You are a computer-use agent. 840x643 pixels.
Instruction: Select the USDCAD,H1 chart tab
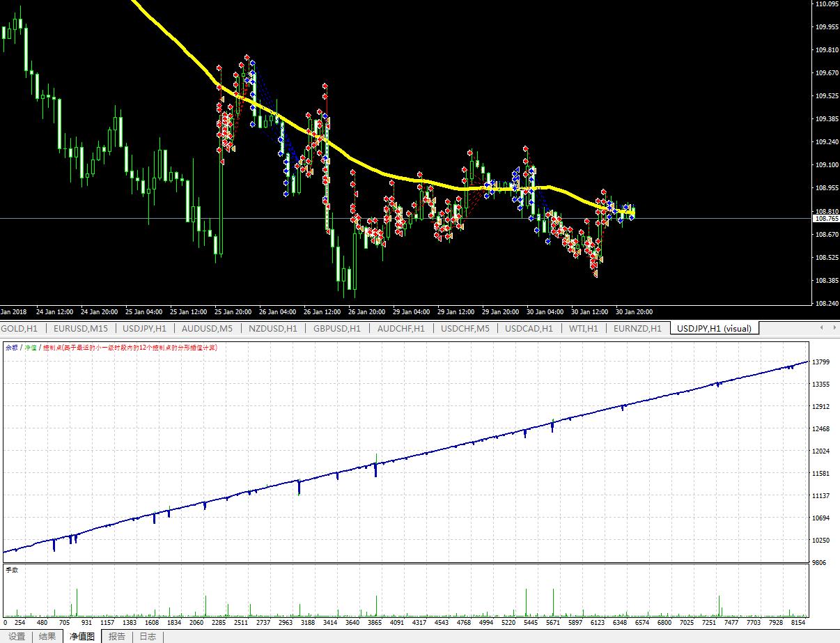[529, 328]
